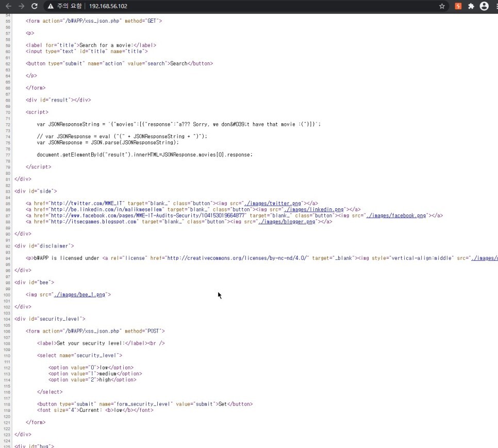The height and width of the screenshot is (448, 498).
Task: Click line number 100
Action: tap(7, 295)
